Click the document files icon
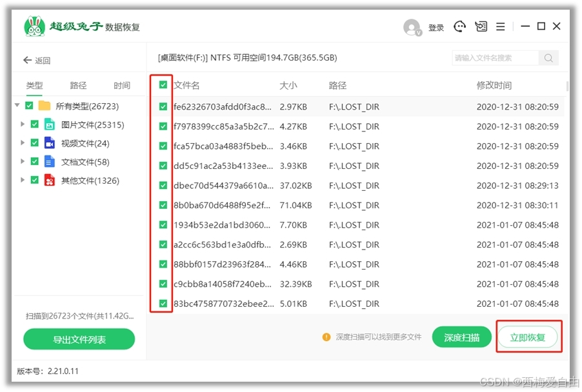The image size is (582, 392). 50,161
